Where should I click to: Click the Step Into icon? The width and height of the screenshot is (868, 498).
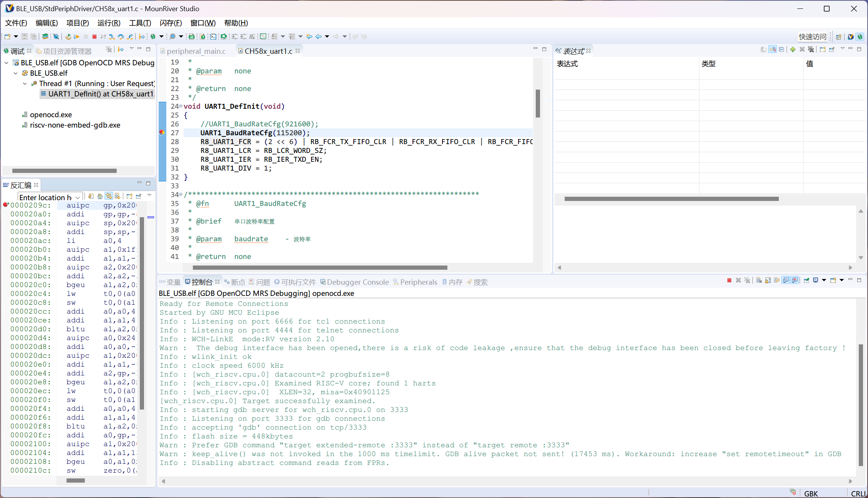coord(112,37)
